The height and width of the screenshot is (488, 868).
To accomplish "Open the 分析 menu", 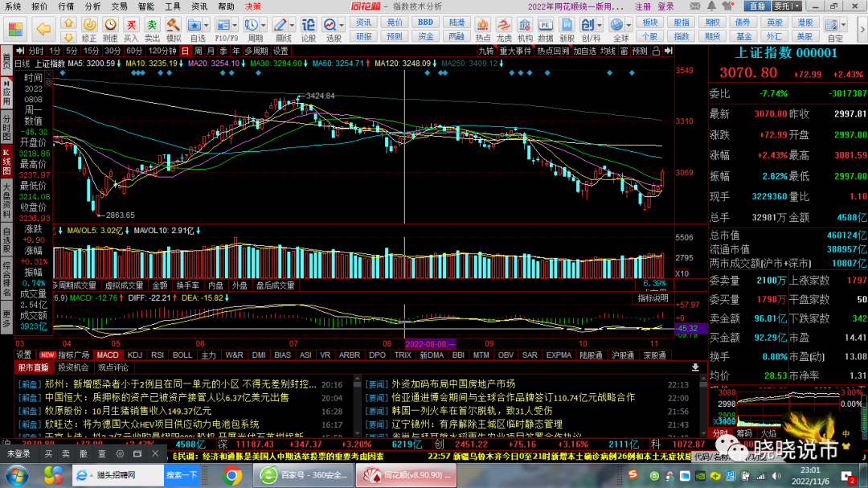I will [92, 6].
